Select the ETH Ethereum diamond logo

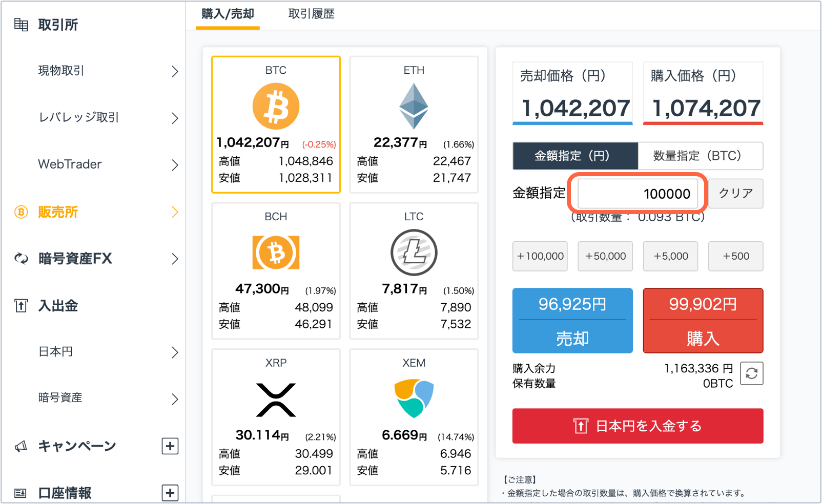pos(414,107)
